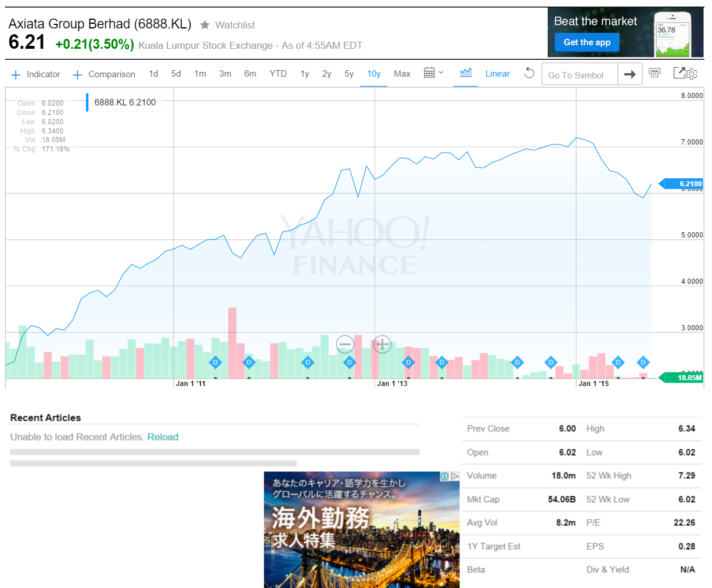
Task: Click the plus icon next to Indicator
Action: point(16,75)
